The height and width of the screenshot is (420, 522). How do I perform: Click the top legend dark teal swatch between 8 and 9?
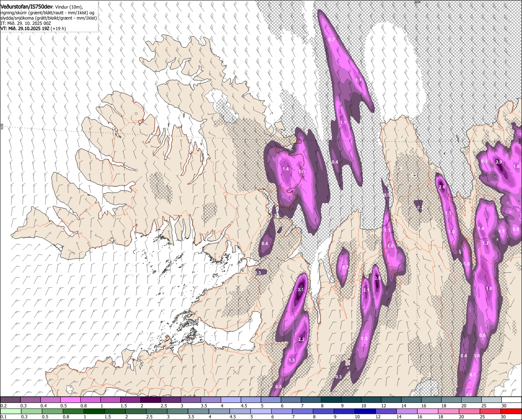coord(331,400)
